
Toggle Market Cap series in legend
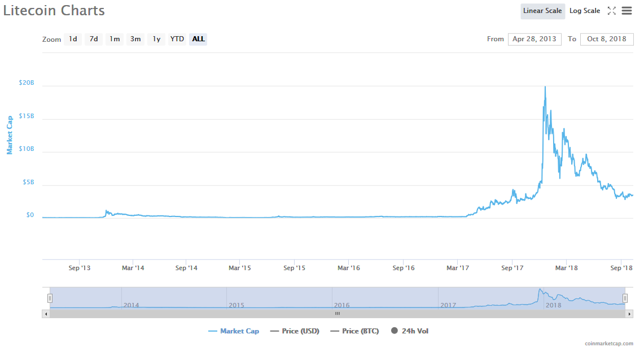click(234, 331)
